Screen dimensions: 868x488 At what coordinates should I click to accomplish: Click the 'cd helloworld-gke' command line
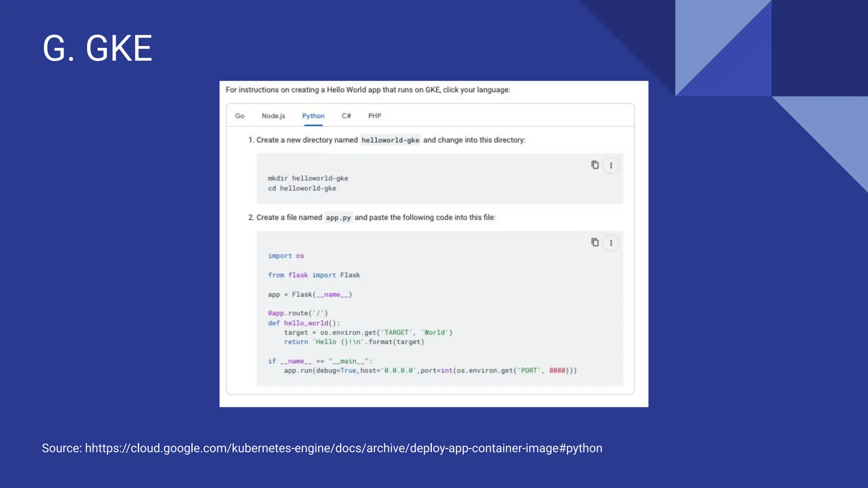[x=302, y=189]
